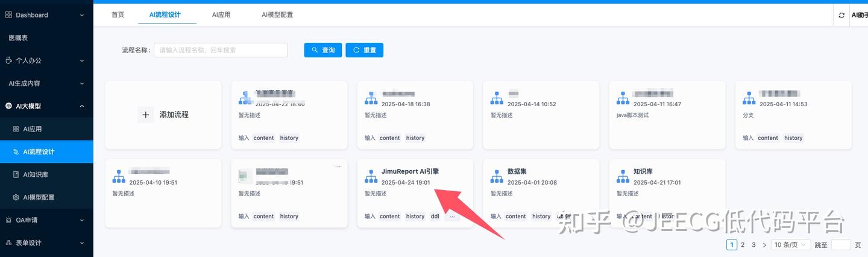Click the Dashboard grid icon in sidebar
The width and height of the screenshot is (868, 257).
8,15
